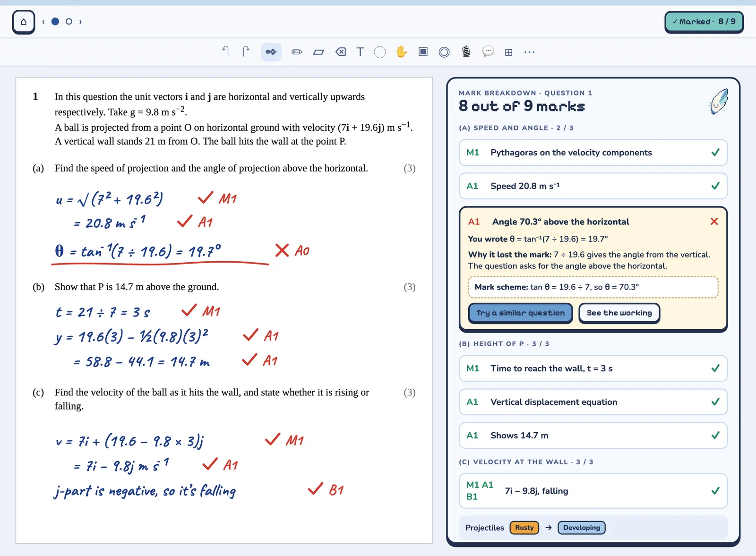Click the handwritten θ = tan⁻¹ working line
Viewport: 756px width, 556px height.
(138, 251)
